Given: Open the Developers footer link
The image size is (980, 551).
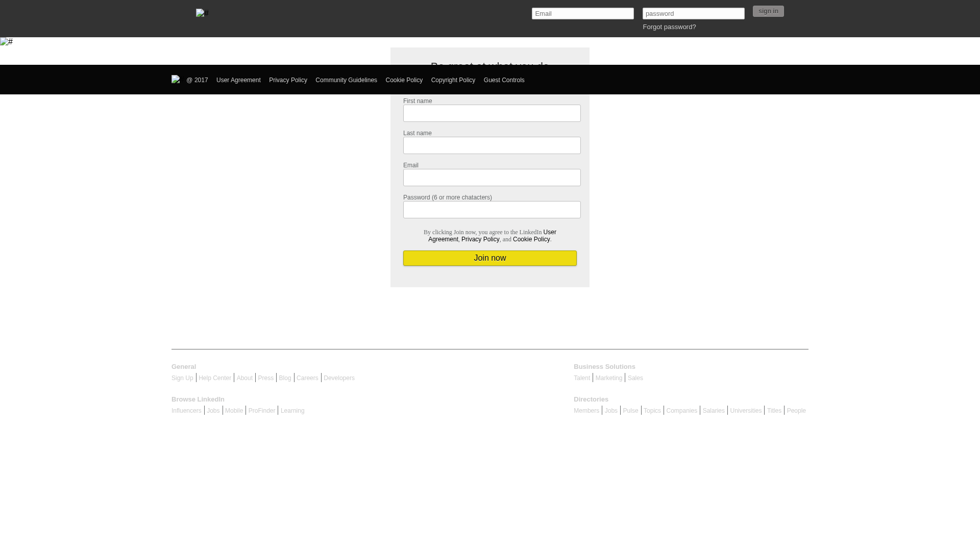Looking at the screenshot, I should coord(339,378).
